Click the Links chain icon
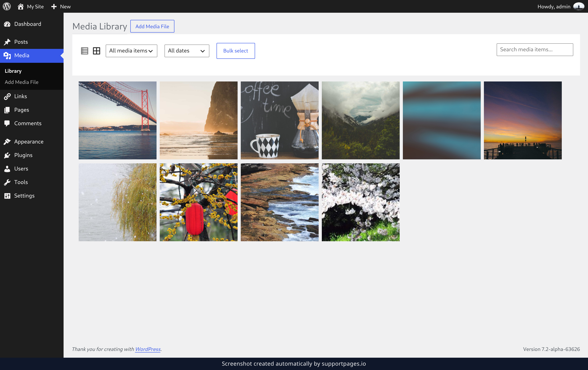This screenshot has height=370, width=588. [x=7, y=96]
